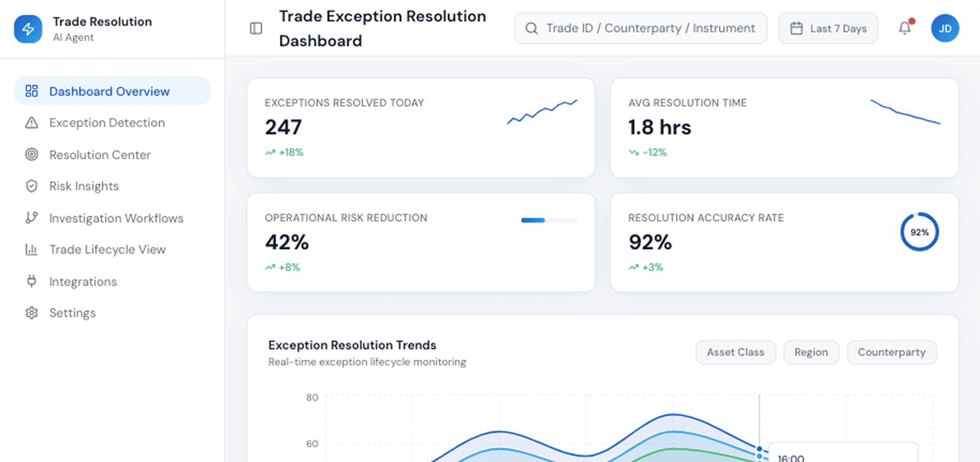Select the Resolution Center target icon
The height and width of the screenshot is (462, 980).
point(32,155)
